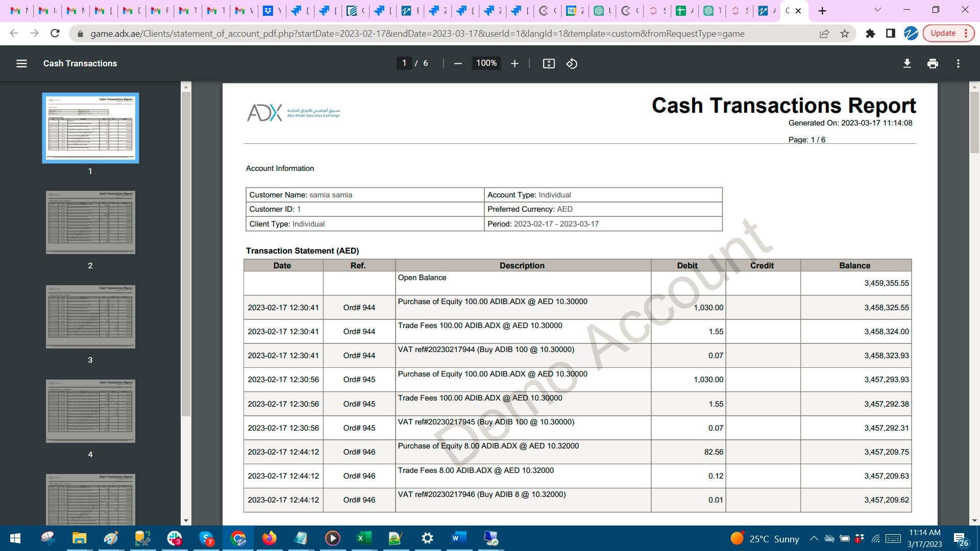The width and height of the screenshot is (980, 551).
Task: Open PDF viewer more actions menu
Action: [x=958, y=63]
